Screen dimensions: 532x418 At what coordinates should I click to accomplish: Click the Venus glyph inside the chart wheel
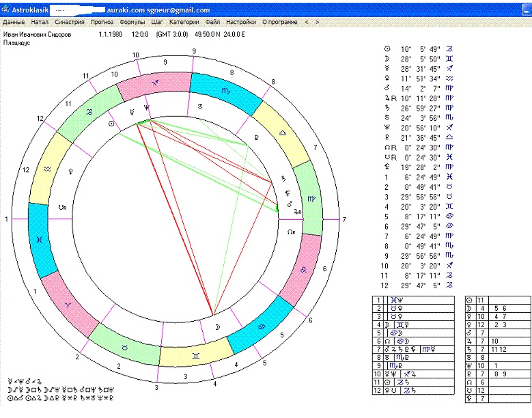click(73, 173)
